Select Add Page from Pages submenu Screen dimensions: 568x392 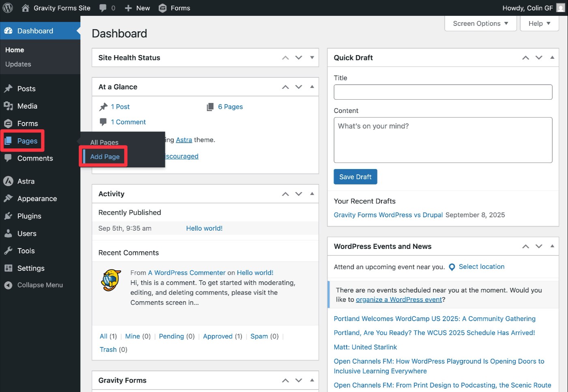tap(105, 157)
